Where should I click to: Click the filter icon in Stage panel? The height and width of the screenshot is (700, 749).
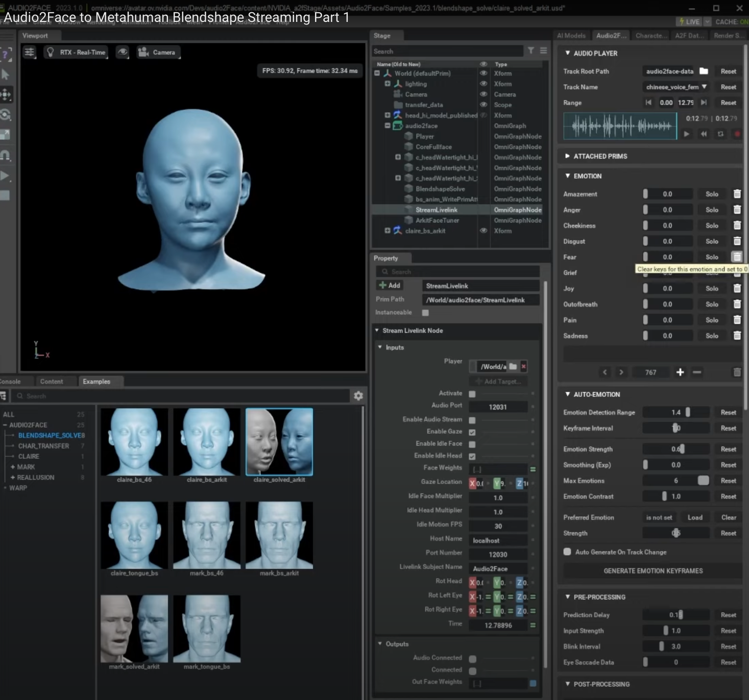click(531, 51)
